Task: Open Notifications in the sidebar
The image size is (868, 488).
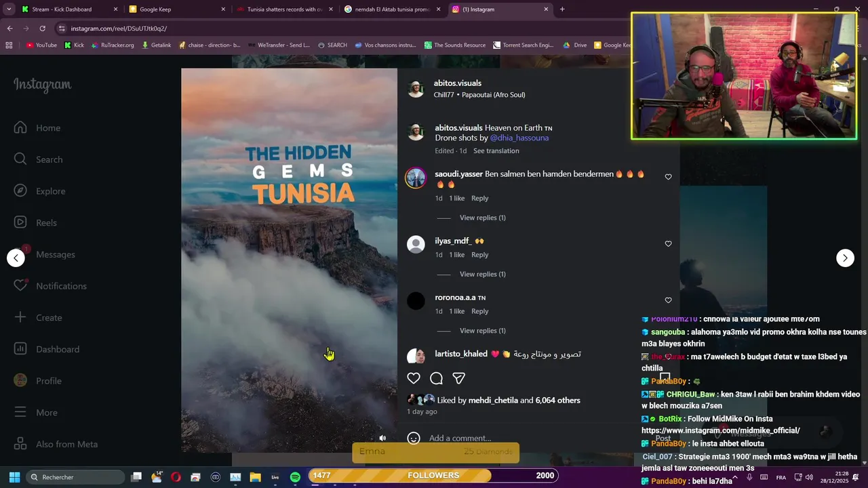Action: point(50,286)
